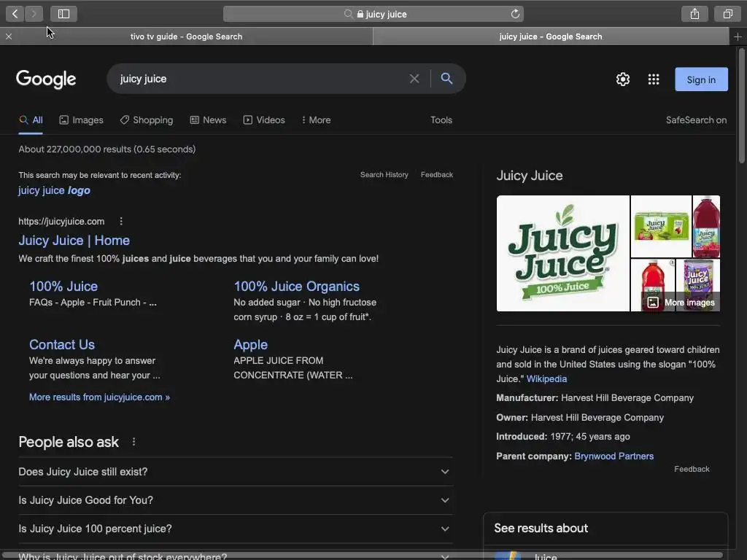This screenshot has width=747, height=560.
Task: Switch to Videos results tab
Action: tap(264, 120)
